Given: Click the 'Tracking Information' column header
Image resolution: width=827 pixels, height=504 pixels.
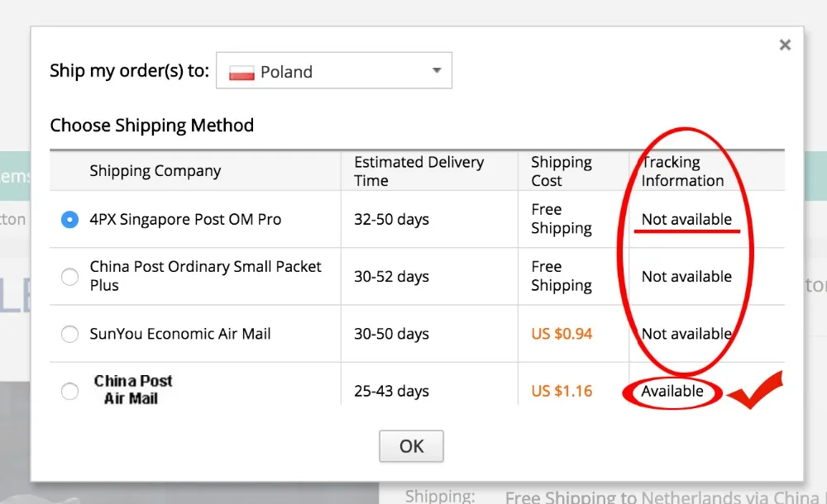Looking at the screenshot, I should click(x=682, y=171).
